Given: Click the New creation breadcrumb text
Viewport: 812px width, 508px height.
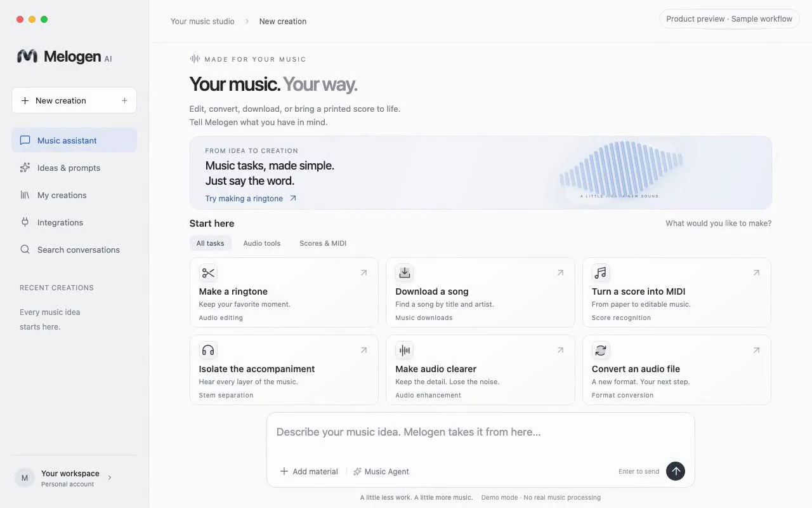Looking at the screenshot, I should click(x=283, y=22).
